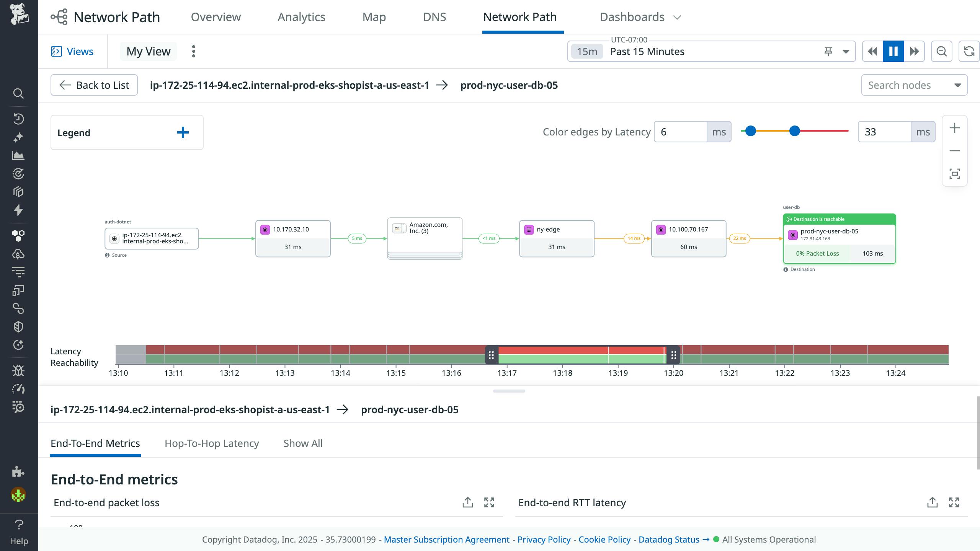Viewport: 980px width, 551px height.
Task: Pause the live data refresh
Action: pos(893,51)
